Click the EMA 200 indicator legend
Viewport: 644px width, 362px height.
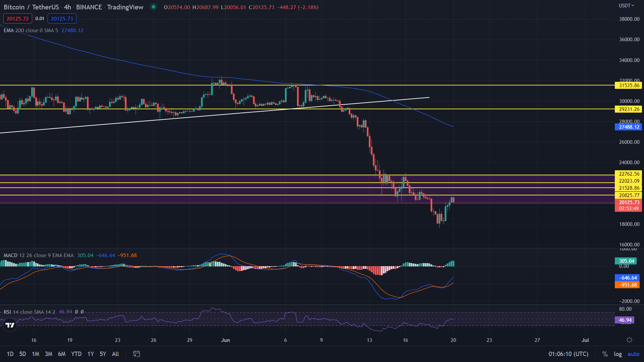(30, 31)
